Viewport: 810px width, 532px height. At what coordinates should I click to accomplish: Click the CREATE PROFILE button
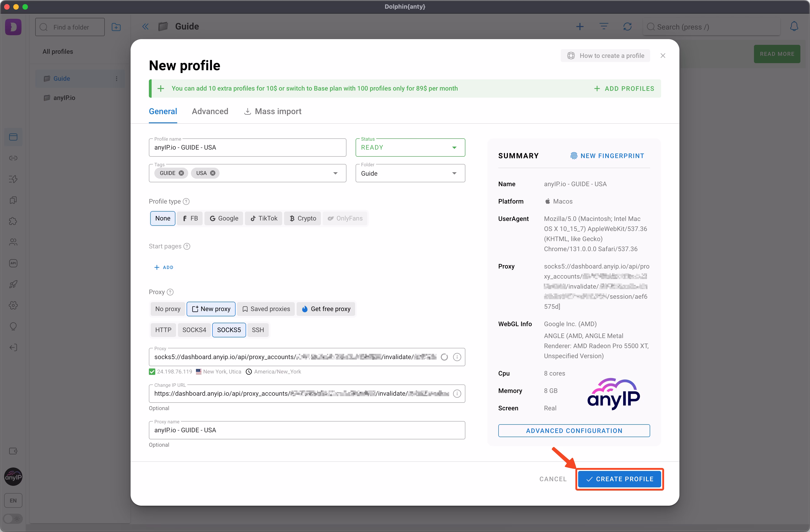(620, 479)
